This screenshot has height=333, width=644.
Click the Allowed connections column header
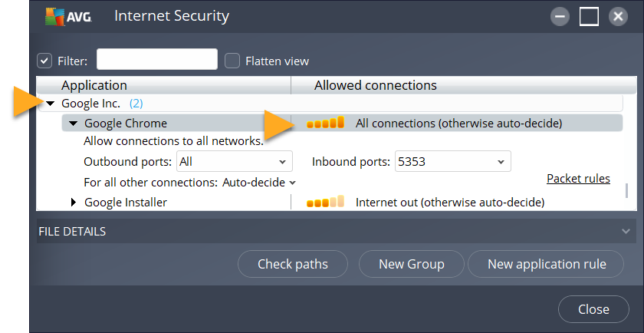pos(375,85)
